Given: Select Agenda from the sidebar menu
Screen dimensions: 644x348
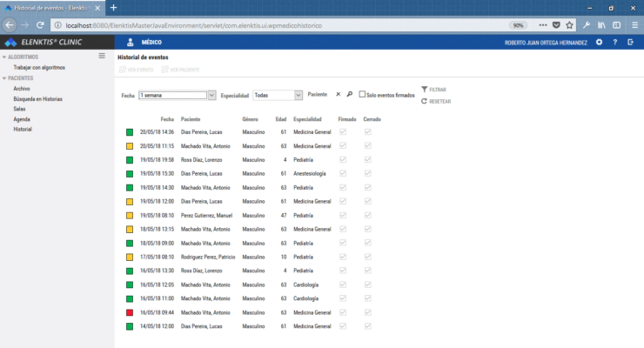Looking at the screenshot, I should [23, 118].
